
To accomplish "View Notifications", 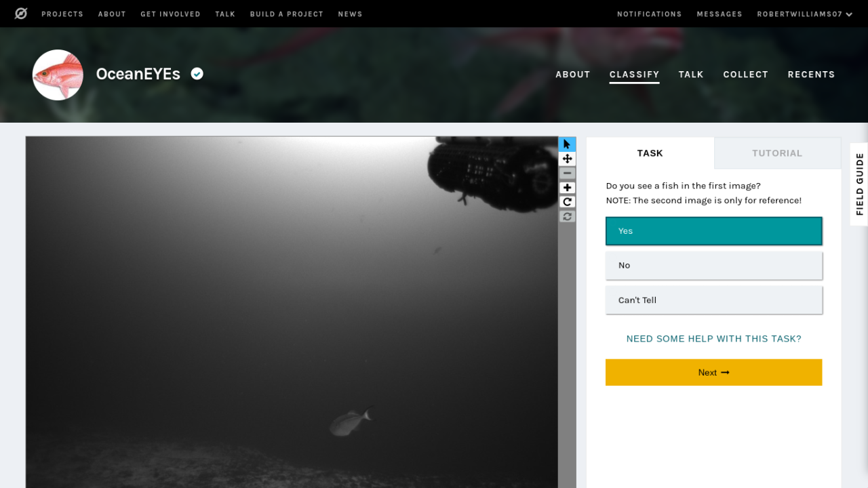I will coord(649,14).
